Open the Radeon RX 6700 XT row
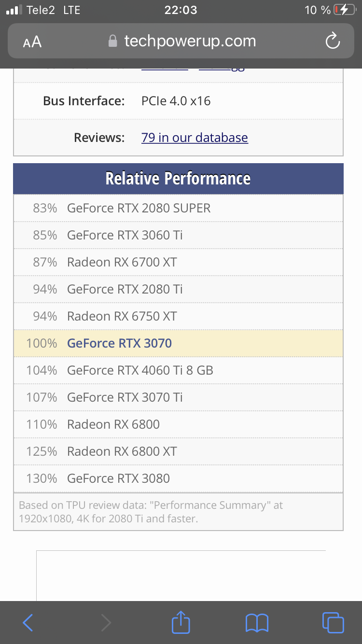 [122, 262]
